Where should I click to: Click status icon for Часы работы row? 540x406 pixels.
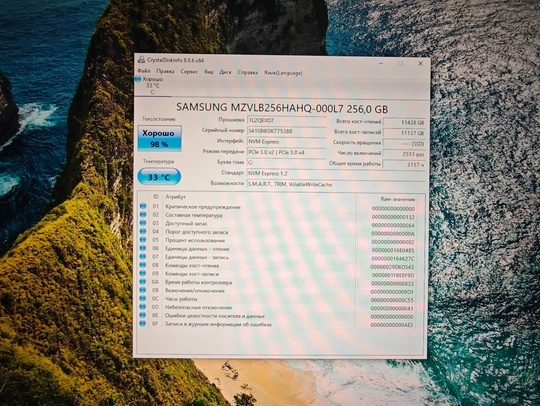[143, 298]
